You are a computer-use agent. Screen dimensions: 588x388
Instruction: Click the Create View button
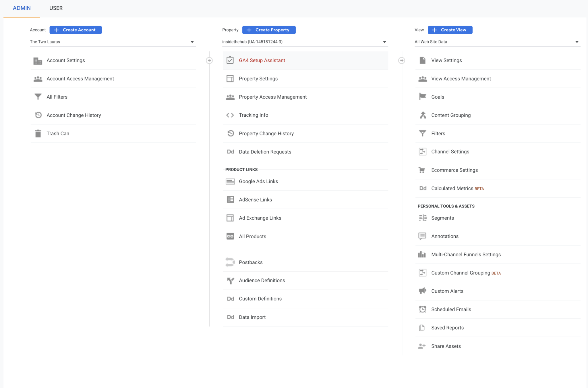click(x=450, y=30)
